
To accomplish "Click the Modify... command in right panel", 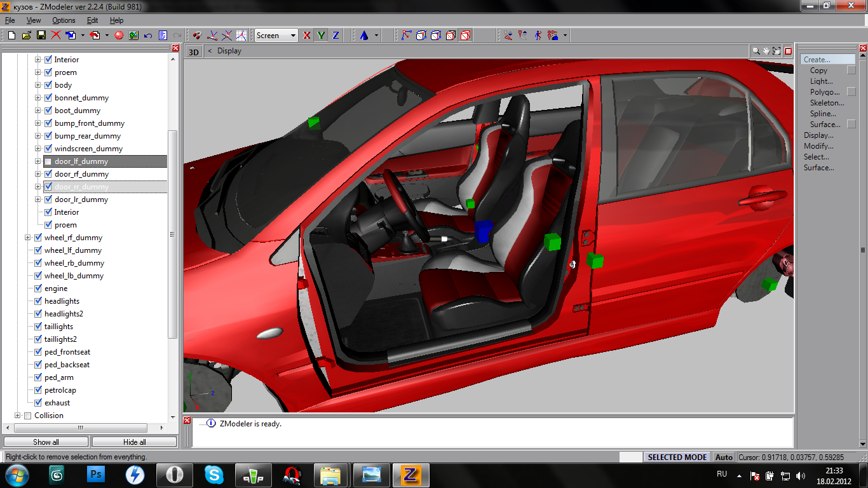I will (818, 146).
